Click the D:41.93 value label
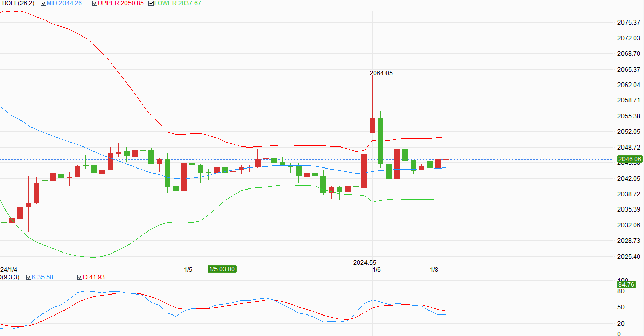The height and width of the screenshot is (336, 644). (x=94, y=277)
